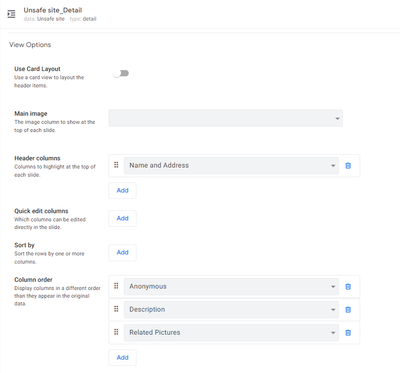
Task: Add a column to Column order
Action: 122,358
